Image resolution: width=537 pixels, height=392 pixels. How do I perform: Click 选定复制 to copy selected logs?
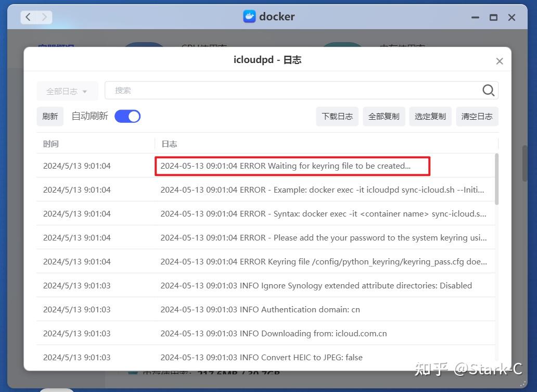pyautogui.click(x=430, y=116)
